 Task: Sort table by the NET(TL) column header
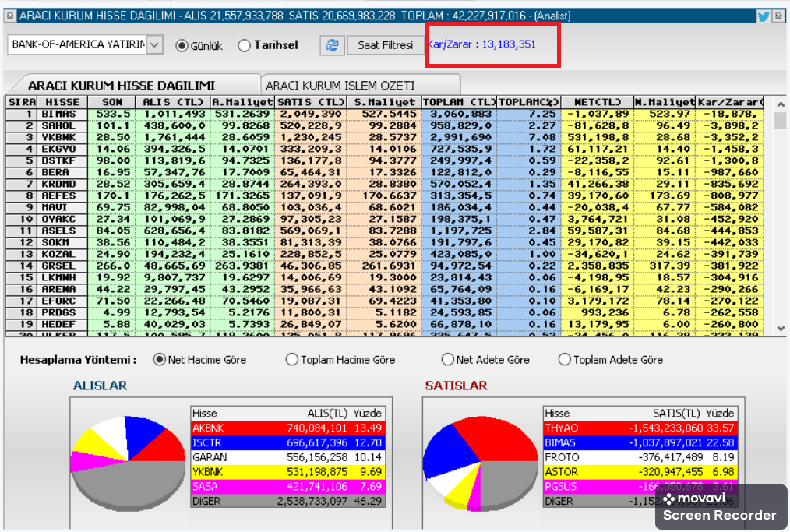(597, 102)
